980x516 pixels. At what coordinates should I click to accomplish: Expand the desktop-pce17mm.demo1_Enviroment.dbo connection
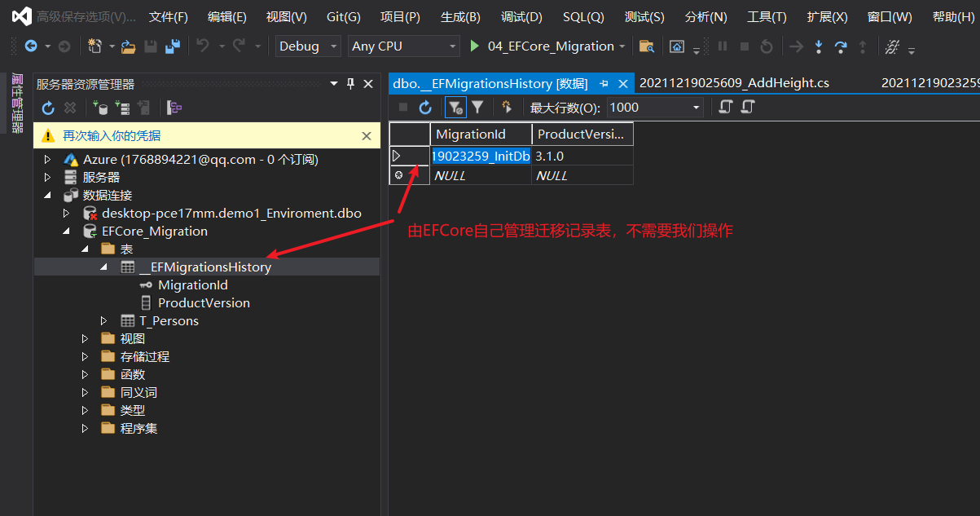(67, 214)
